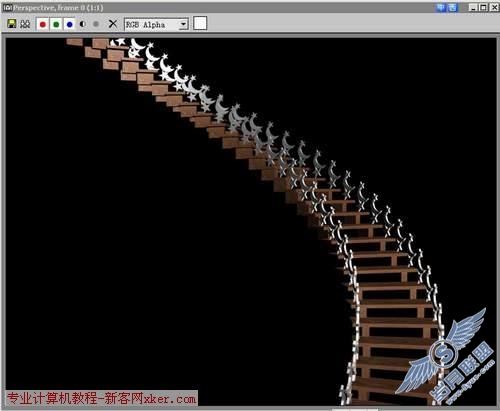Expand the dropdown arrow beside RGB Alpha
Viewport: 500px width, 411px height.
pyautogui.click(x=183, y=24)
